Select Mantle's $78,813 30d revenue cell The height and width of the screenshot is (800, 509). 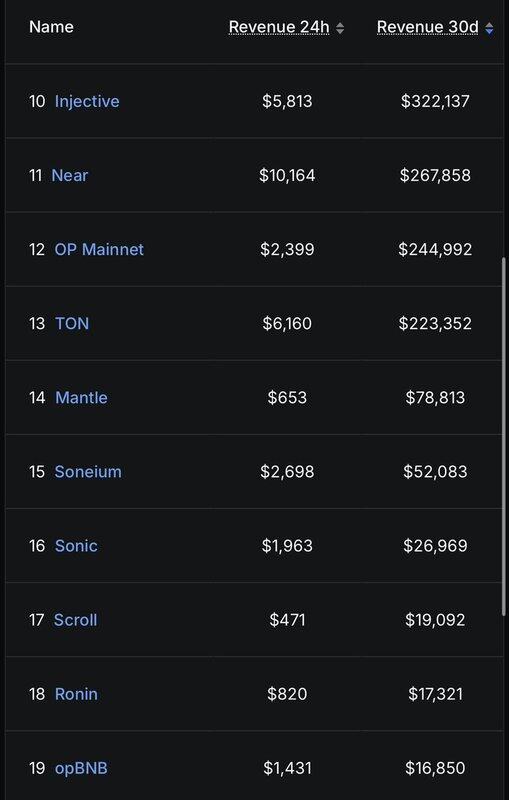pos(435,397)
